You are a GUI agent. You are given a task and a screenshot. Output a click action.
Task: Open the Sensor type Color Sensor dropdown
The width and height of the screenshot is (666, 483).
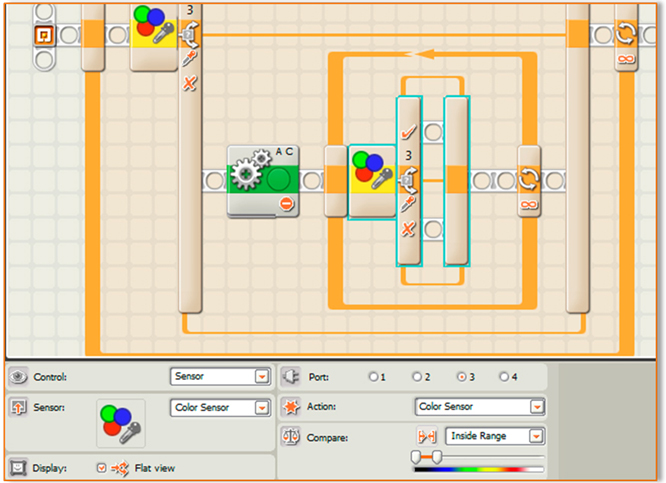tap(262, 407)
